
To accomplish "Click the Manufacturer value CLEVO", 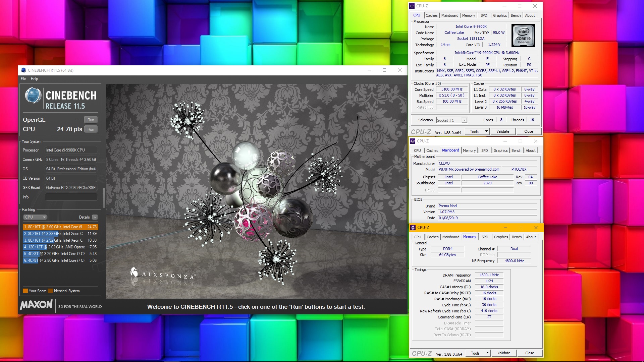I will point(487,164).
